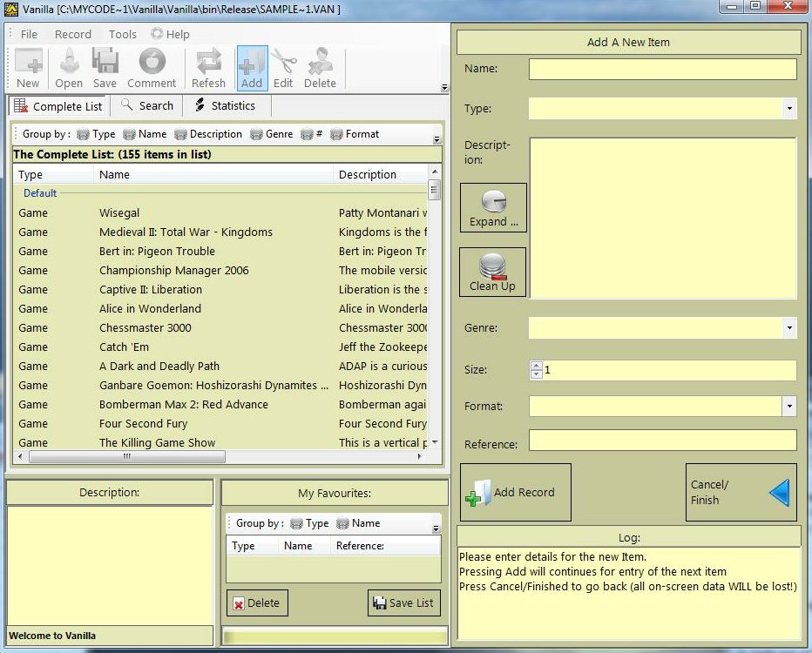Select the Edit scissors icon

click(283, 68)
